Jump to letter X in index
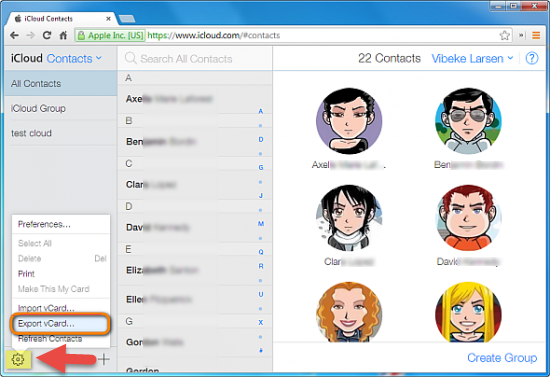Viewport: 550px width, 377px height. [261, 322]
